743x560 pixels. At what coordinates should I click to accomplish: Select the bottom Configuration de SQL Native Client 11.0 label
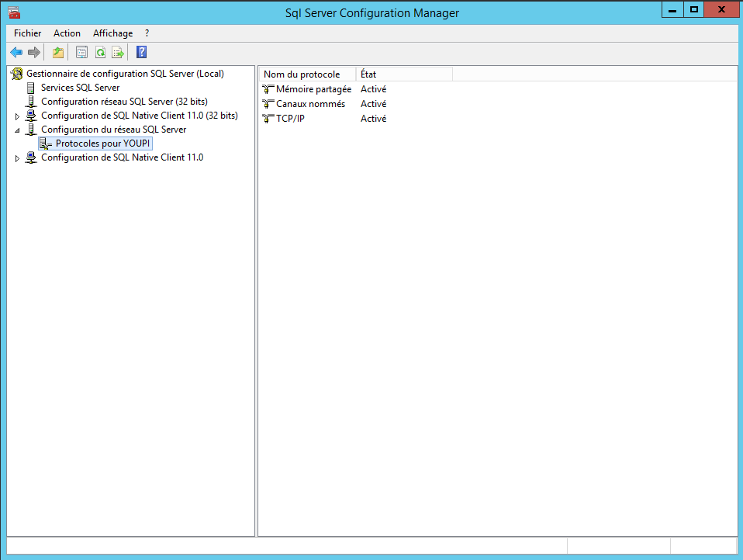123,157
